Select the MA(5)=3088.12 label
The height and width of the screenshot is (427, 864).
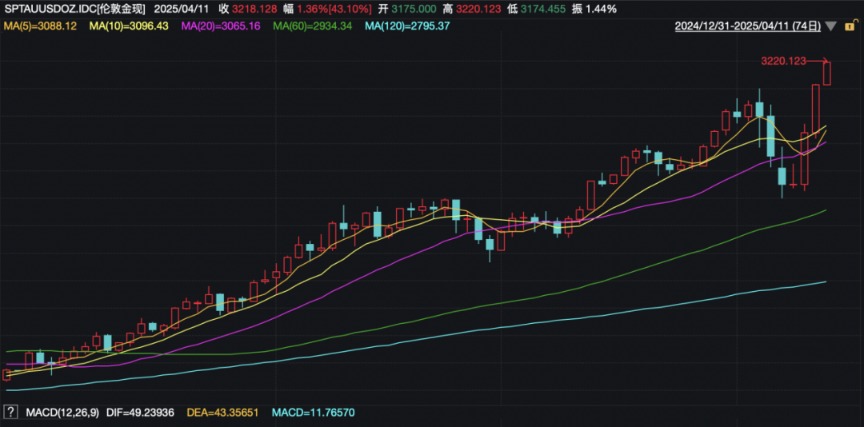(x=41, y=26)
